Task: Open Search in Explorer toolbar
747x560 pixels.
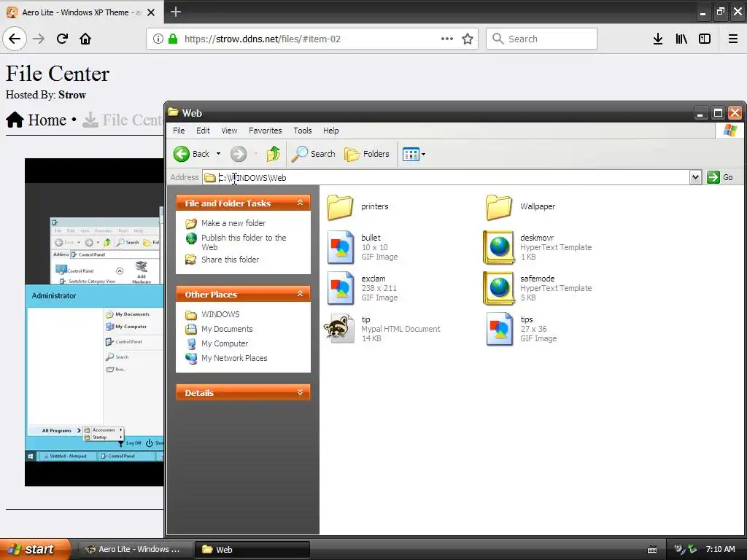Action: (x=314, y=154)
